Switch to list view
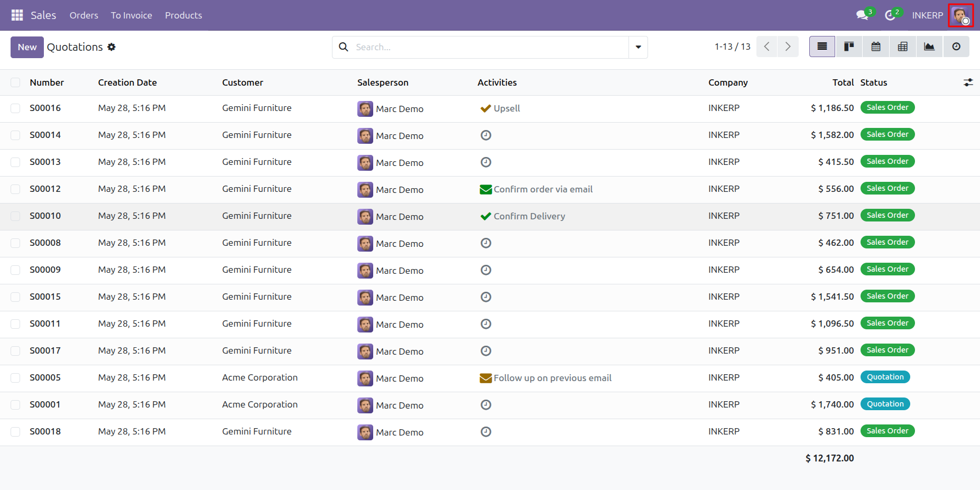 click(x=822, y=47)
